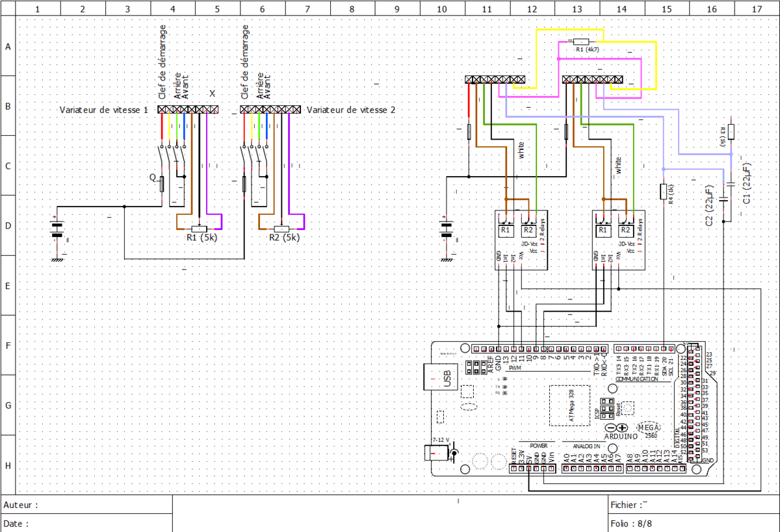Click the Arduino infinity logo

[x=616, y=427]
